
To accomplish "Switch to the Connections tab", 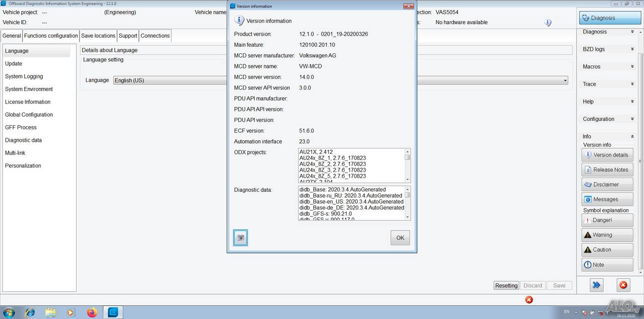I will (x=155, y=36).
